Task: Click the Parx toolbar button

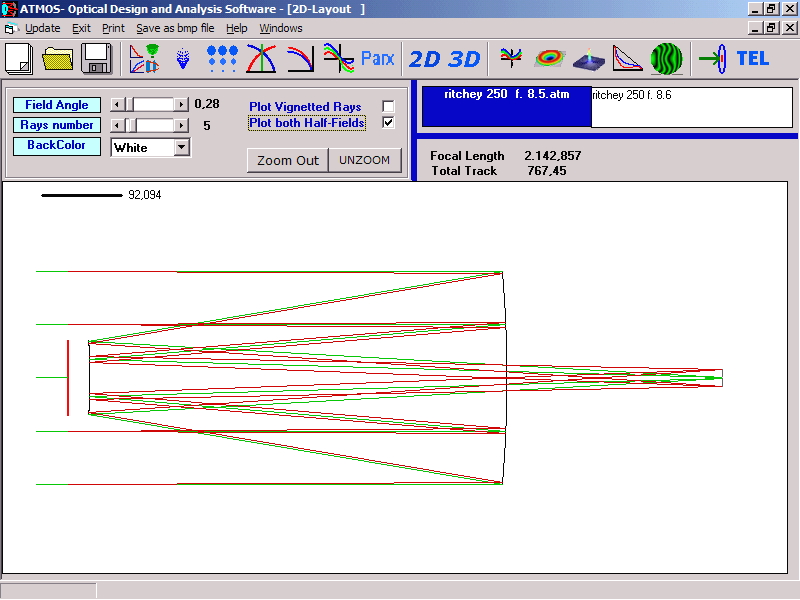Action: (378, 59)
